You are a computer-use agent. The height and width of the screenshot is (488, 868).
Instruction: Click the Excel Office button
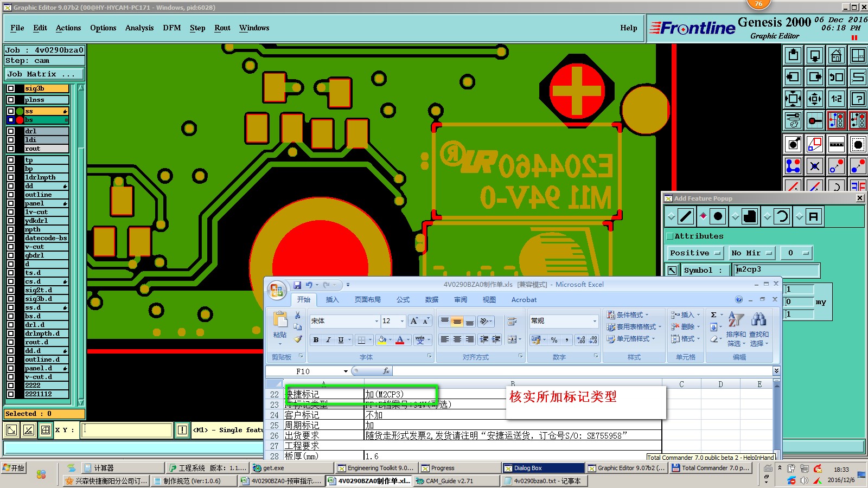pos(277,290)
